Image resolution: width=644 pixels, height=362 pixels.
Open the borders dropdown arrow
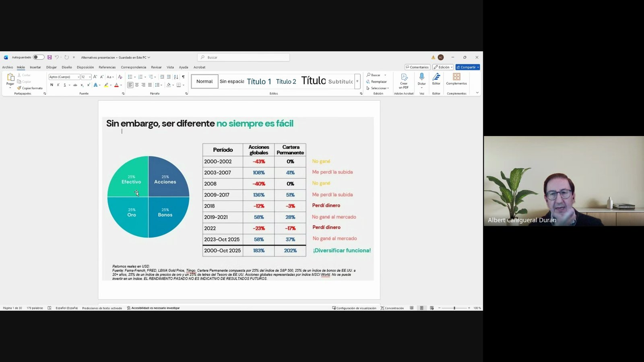pyautogui.click(x=184, y=85)
